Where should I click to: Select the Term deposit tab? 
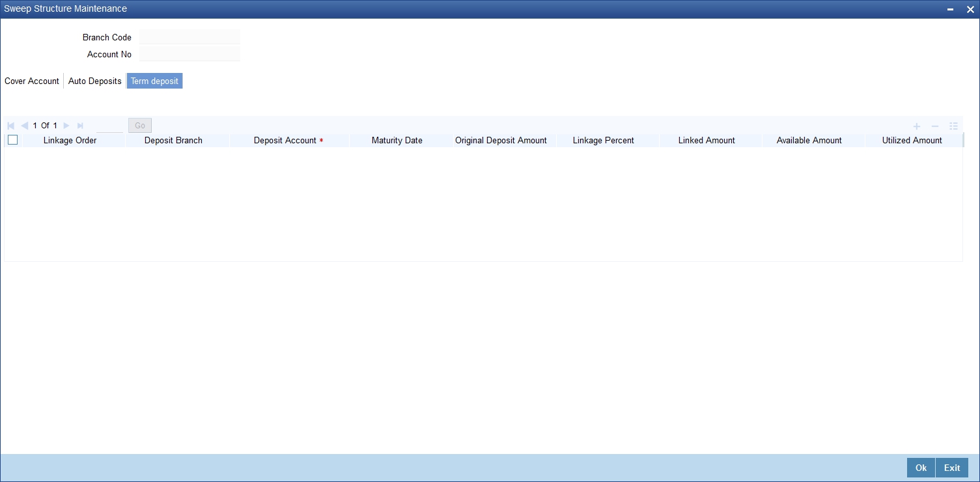(x=154, y=81)
